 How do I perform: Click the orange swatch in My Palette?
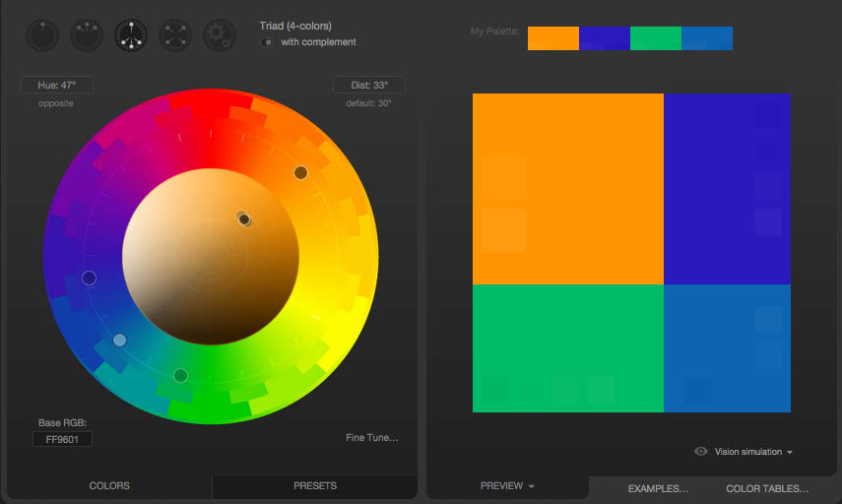point(552,38)
